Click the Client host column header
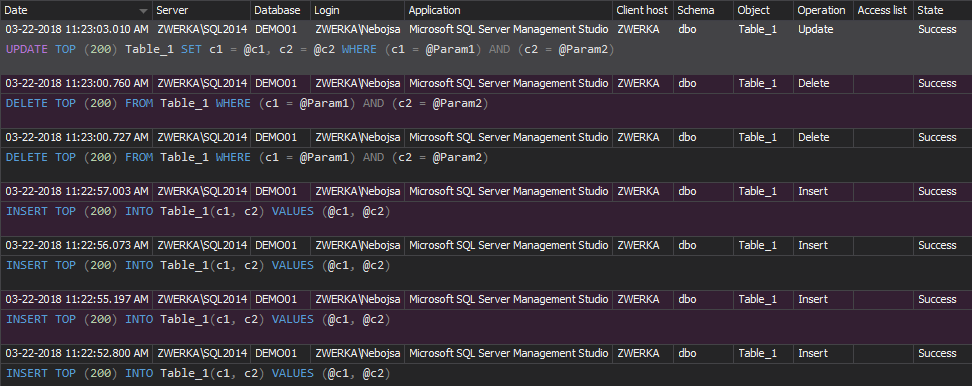The width and height of the screenshot is (972, 386). [643, 10]
